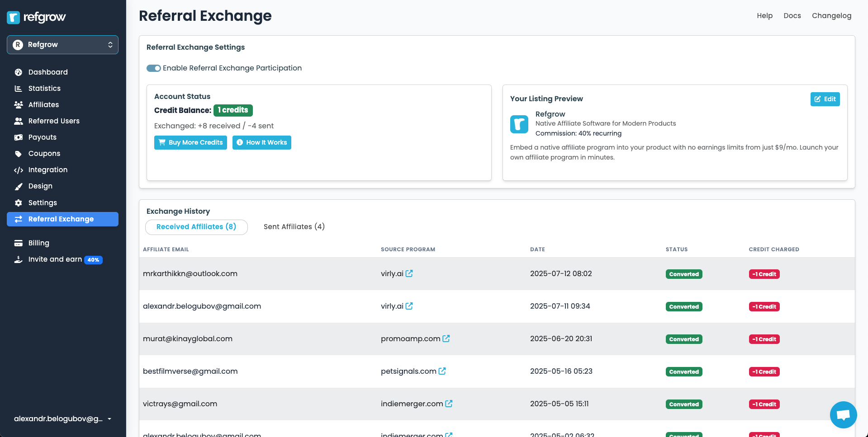Click -1 Credit badge in bestfilmverse row
The height and width of the screenshot is (437, 868).
[x=764, y=372]
